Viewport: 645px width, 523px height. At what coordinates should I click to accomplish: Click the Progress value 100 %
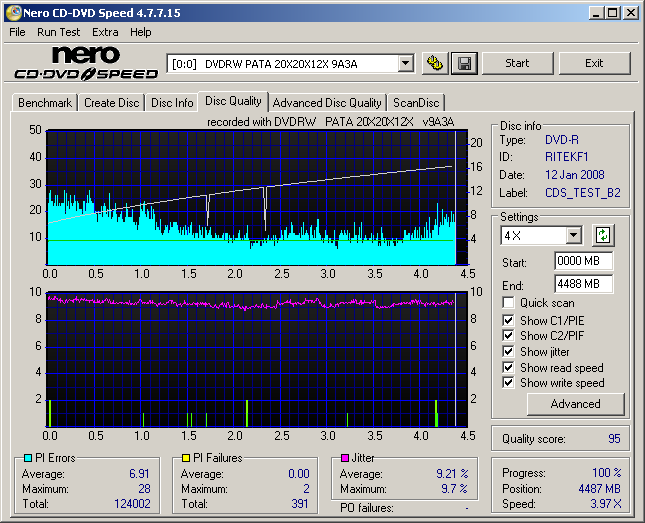coord(607,472)
